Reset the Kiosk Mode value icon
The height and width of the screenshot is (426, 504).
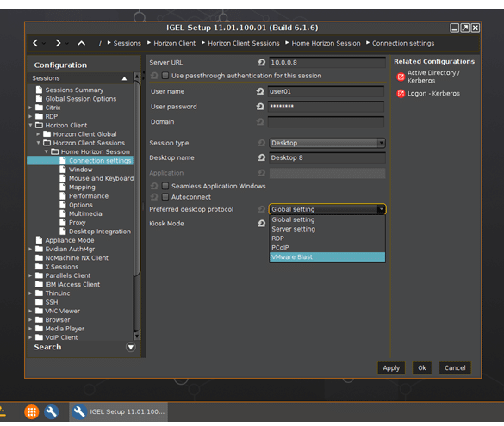pyautogui.click(x=262, y=224)
